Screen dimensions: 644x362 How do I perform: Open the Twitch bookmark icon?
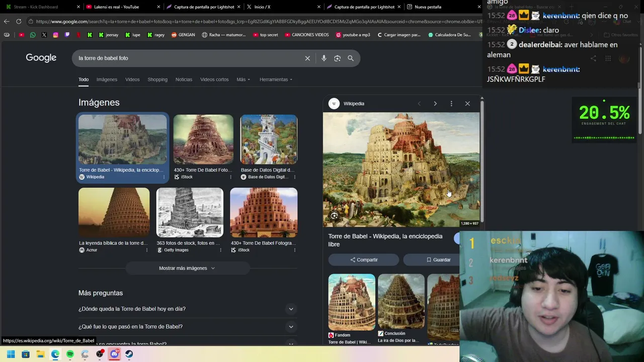click(x=67, y=35)
